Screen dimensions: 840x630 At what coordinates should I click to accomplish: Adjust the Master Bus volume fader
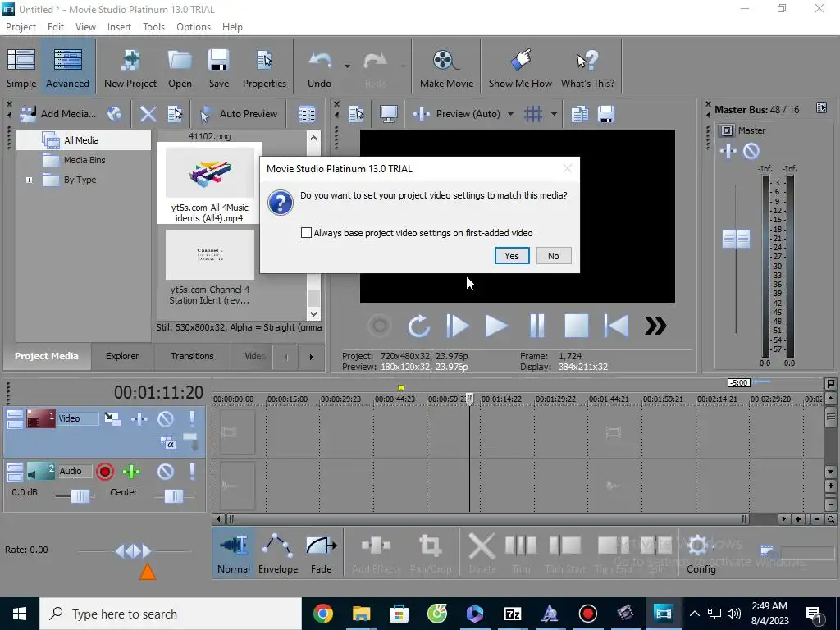(x=736, y=239)
